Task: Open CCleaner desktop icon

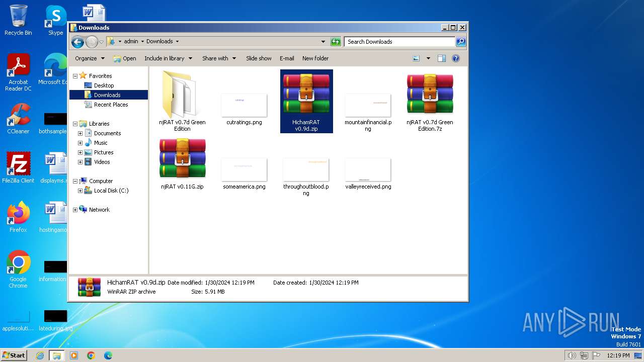Action: point(18,119)
